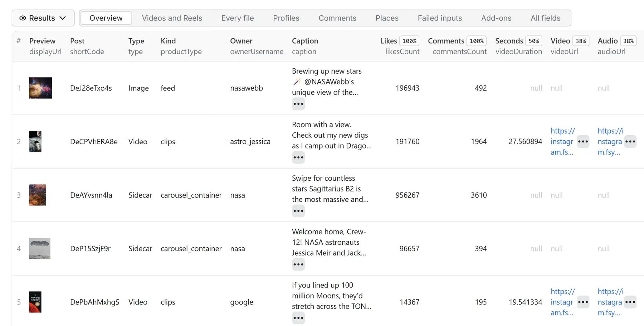Click the Video 38% badge
The image size is (644, 326).
click(x=581, y=41)
